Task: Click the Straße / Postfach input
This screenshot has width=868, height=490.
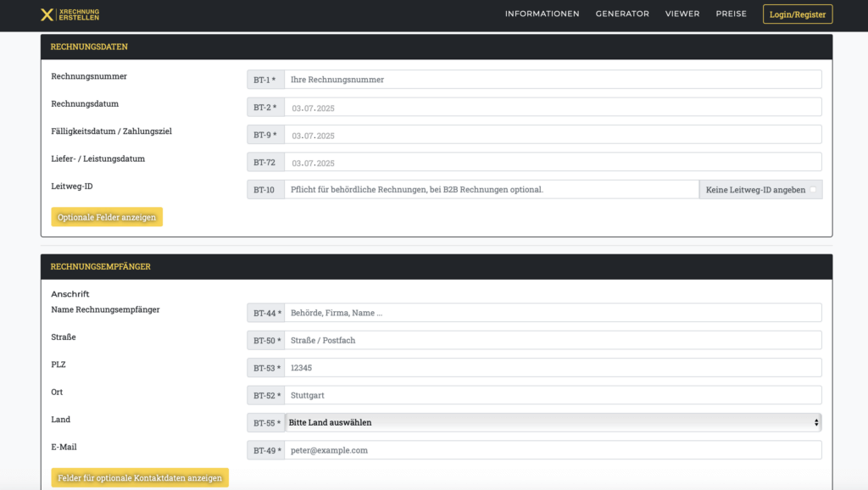Action: pyautogui.click(x=552, y=340)
